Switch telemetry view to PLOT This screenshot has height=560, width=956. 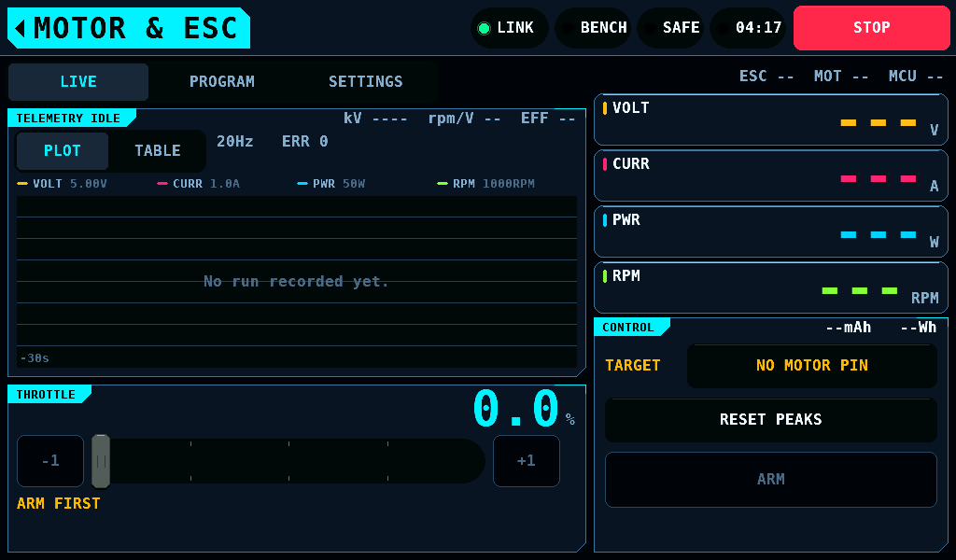point(63,150)
